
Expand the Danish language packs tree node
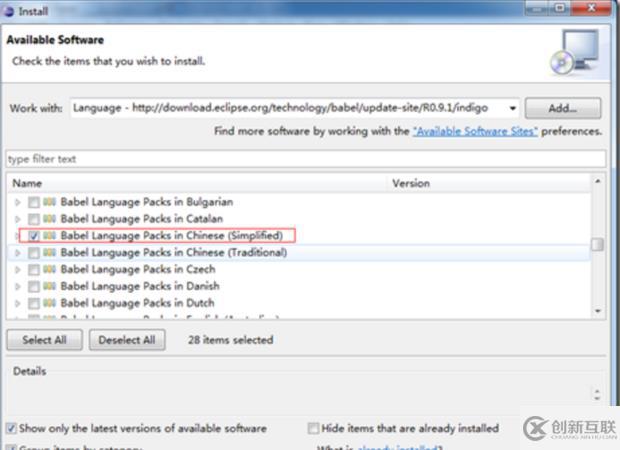[17, 286]
